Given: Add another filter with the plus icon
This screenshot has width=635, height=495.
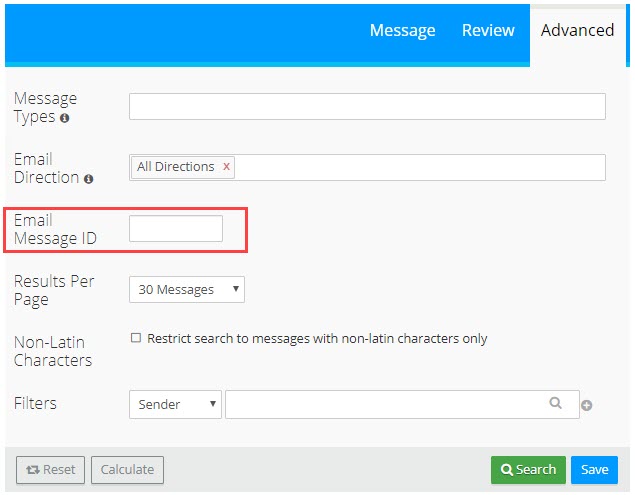Looking at the screenshot, I should pos(587,405).
